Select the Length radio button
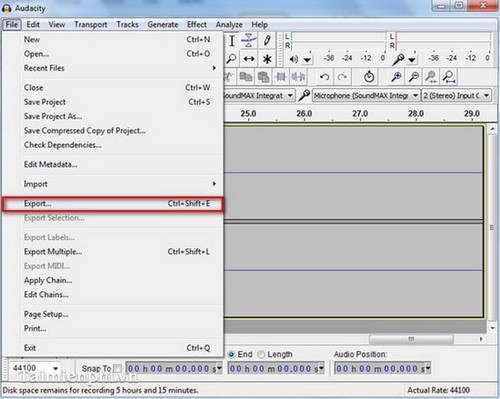Image resolution: width=500 pixels, height=399 pixels. [x=261, y=354]
